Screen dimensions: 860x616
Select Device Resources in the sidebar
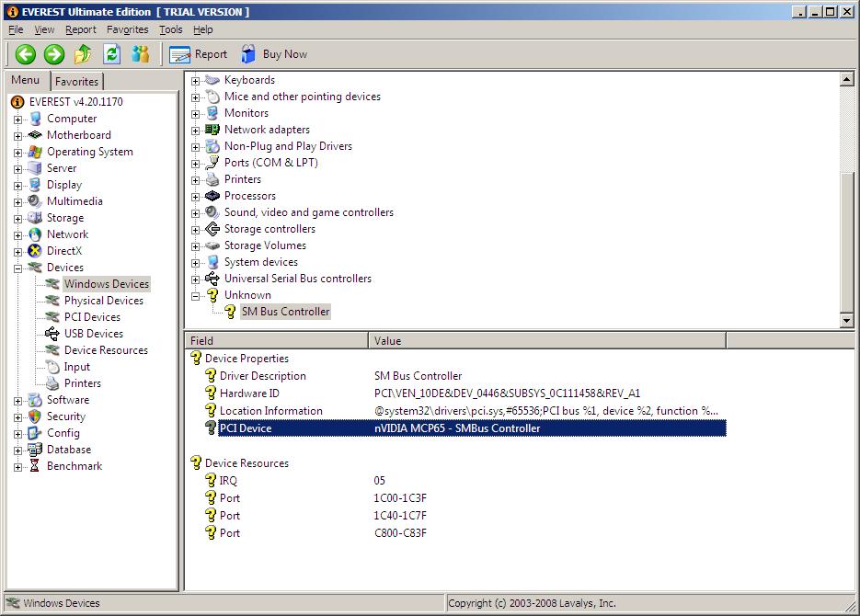click(x=106, y=350)
